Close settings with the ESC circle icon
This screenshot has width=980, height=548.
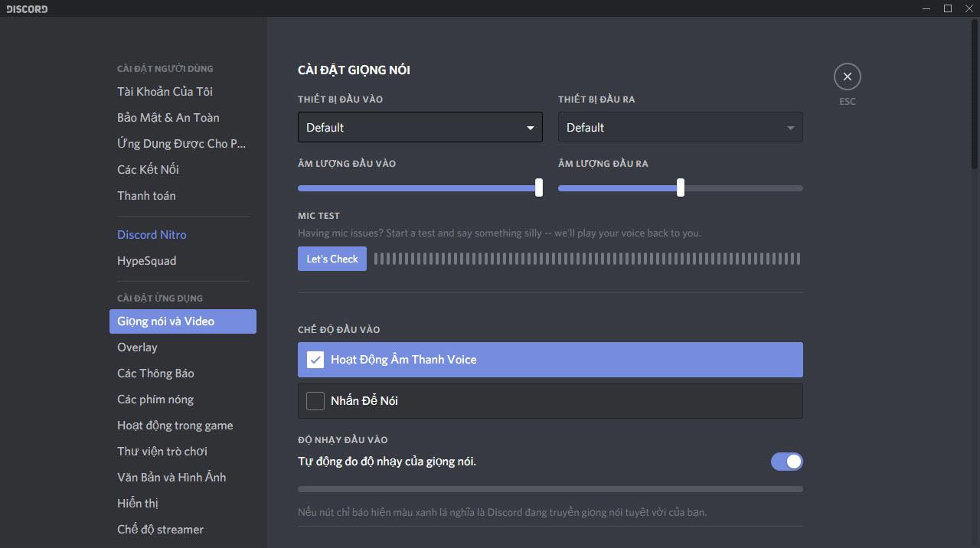pos(847,77)
